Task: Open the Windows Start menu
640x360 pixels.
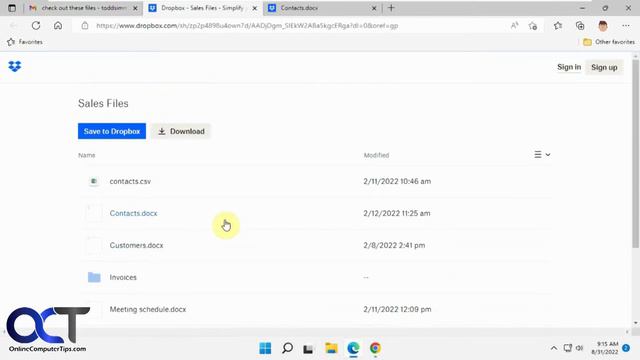Action: tap(265, 348)
